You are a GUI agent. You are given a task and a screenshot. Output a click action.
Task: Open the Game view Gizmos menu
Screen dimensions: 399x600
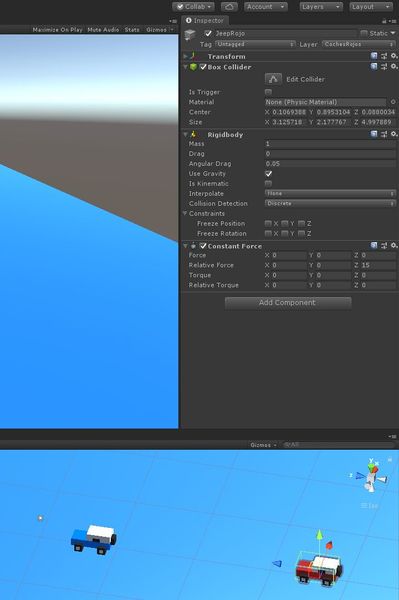click(159, 29)
